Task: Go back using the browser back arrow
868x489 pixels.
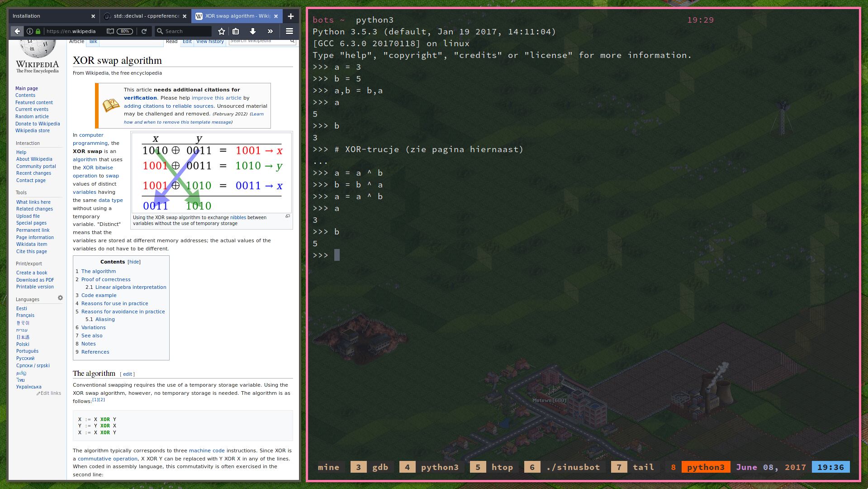Action: [17, 31]
